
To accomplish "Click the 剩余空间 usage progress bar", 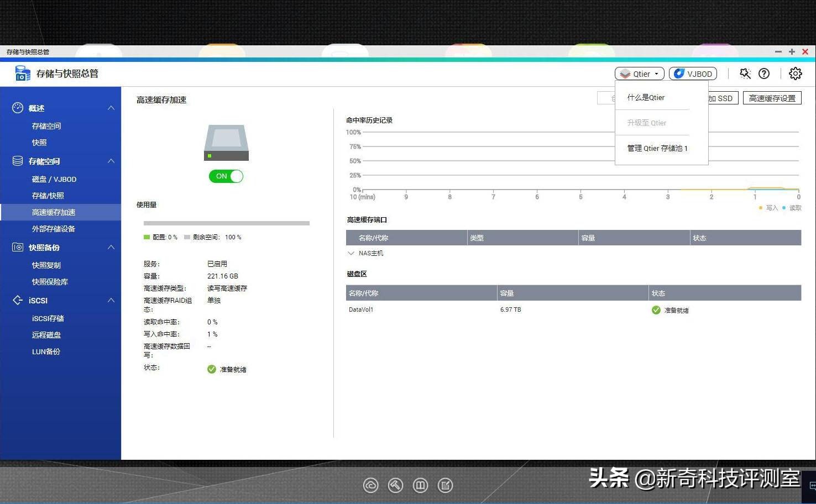I will tap(227, 223).
